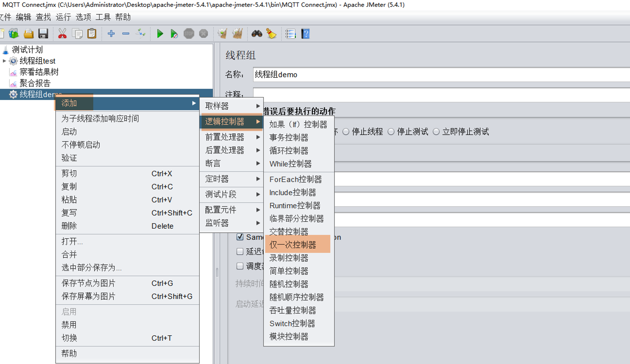Expand the 配置元件 submenu
Viewport: 630px width, 364px height.
pos(232,210)
